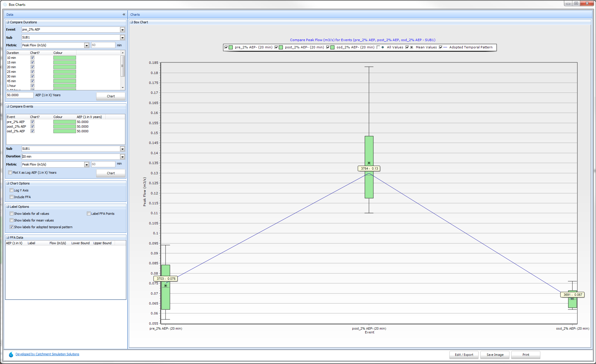Click the post_2% AEP green colour swatch
Viewport: 596px width, 364px height.
pos(64,126)
